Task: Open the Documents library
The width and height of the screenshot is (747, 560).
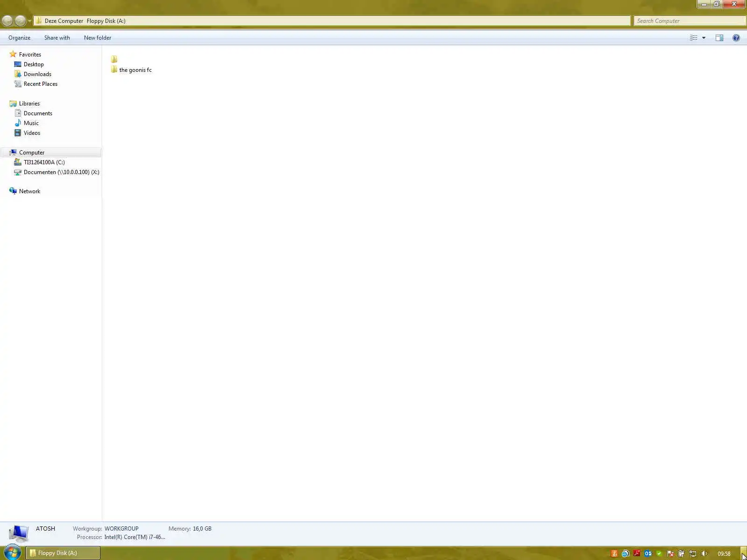Action: pyautogui.click(x=38, y=113)
